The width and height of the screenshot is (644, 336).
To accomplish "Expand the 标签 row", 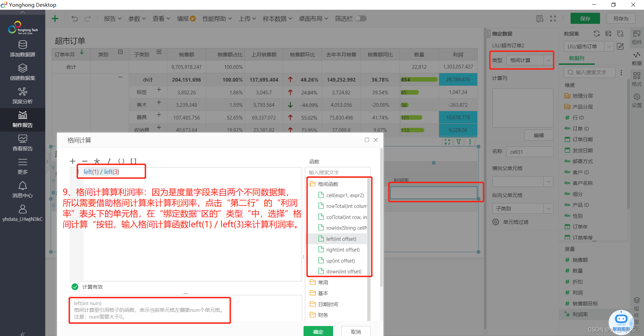I will pos(159,90).
